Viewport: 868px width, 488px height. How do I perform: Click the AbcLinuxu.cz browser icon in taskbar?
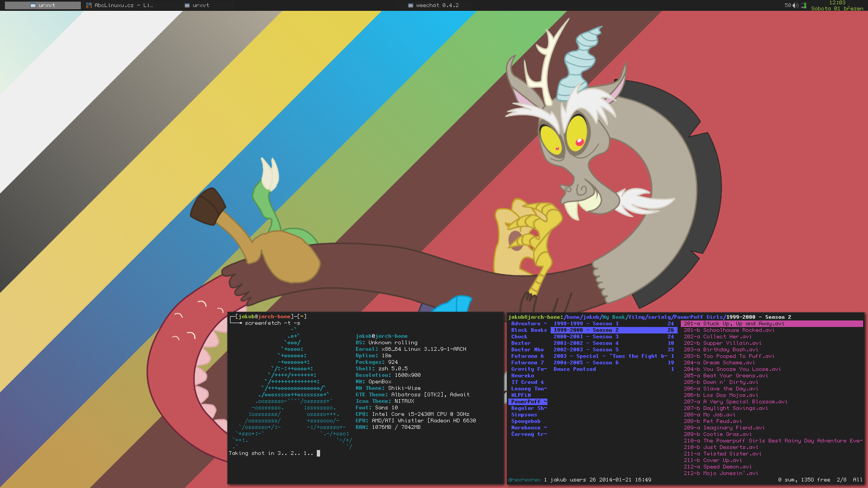(x=89, y=5)
